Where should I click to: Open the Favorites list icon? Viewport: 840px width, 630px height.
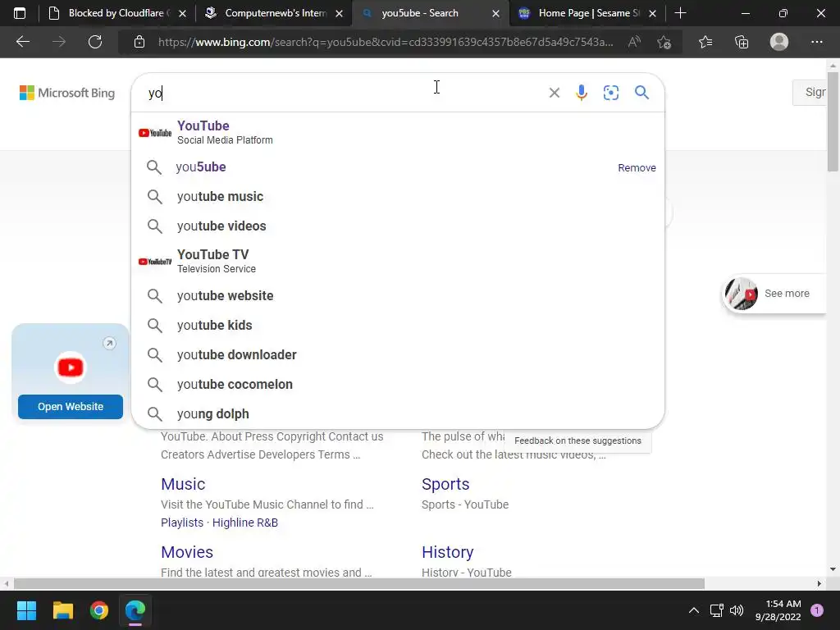click(705, 42)
